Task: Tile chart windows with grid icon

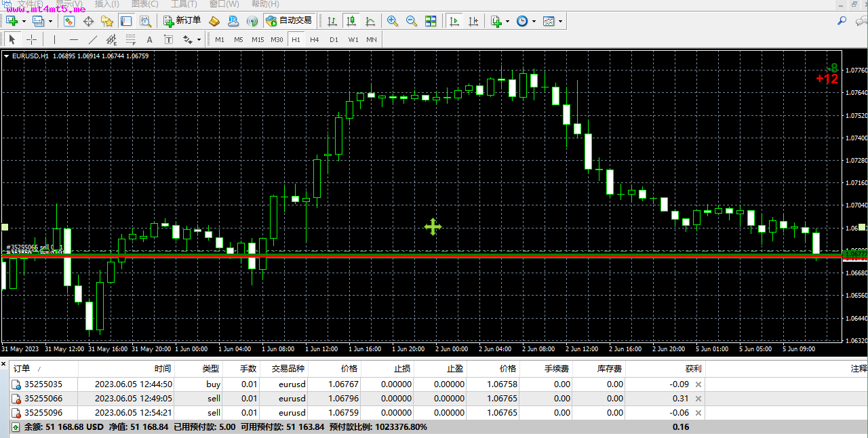Action: tap(431, 21)
